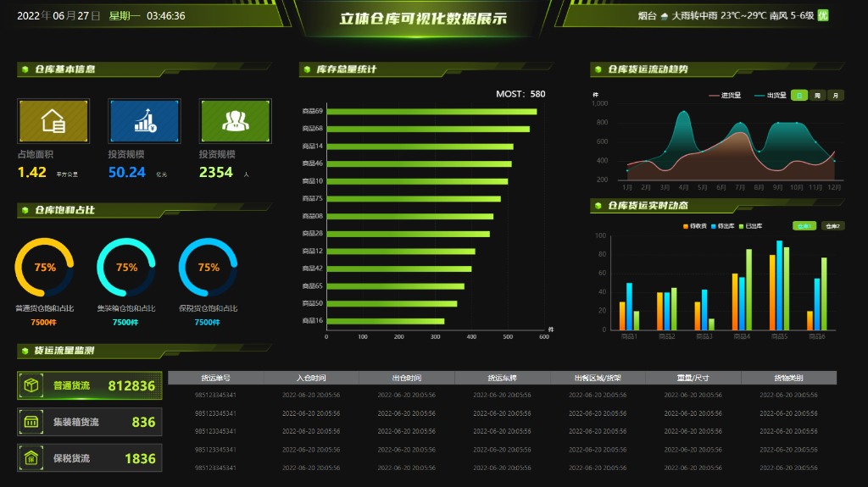Click the package box icon for 普通货流
868x487 pixels.
pyautogui.click(x=31, y=386)
